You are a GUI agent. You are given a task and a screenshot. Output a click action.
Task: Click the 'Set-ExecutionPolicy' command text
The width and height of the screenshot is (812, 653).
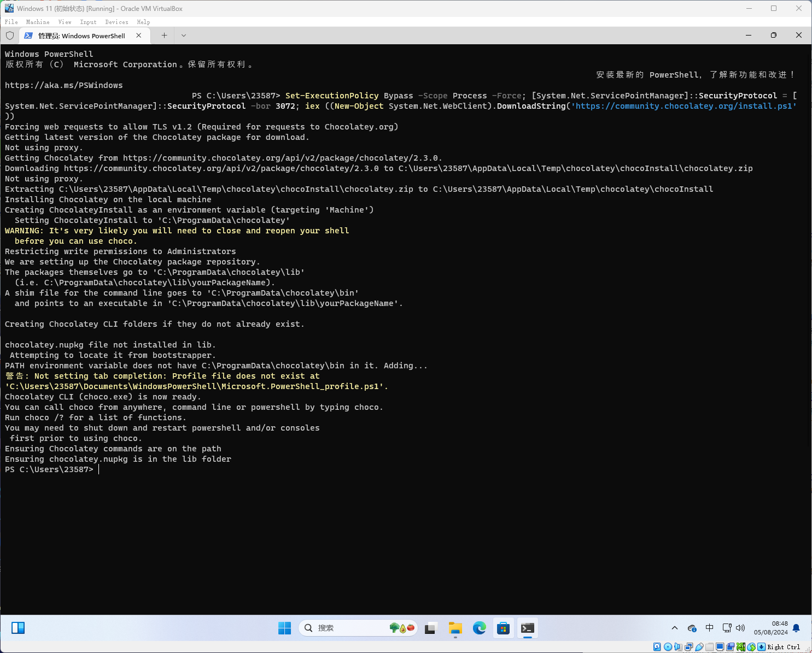click(x=332, y=96)
